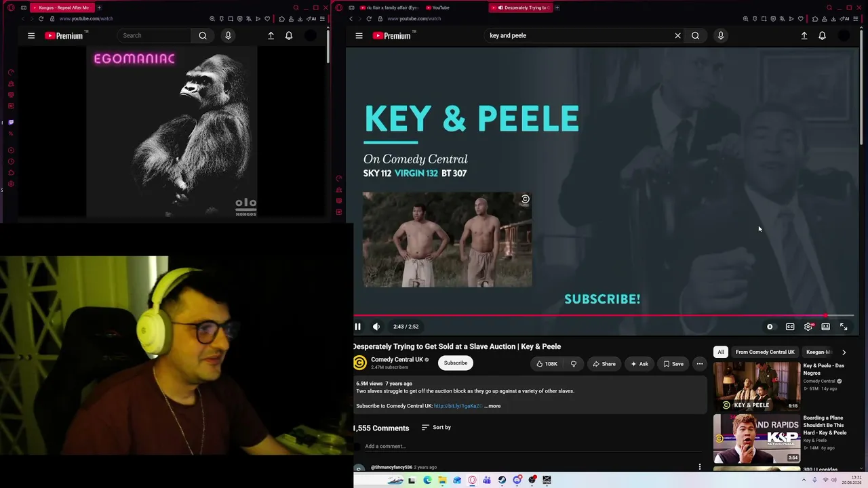Click the left window address bar URL
The width and height of the screenshot is (868, 488).
(86, 19)
